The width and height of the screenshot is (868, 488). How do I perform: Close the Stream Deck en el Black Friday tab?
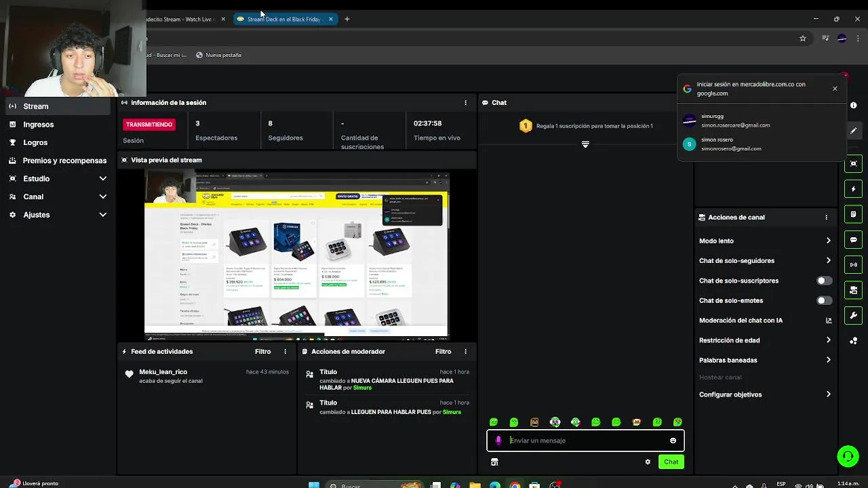[331, 19]
